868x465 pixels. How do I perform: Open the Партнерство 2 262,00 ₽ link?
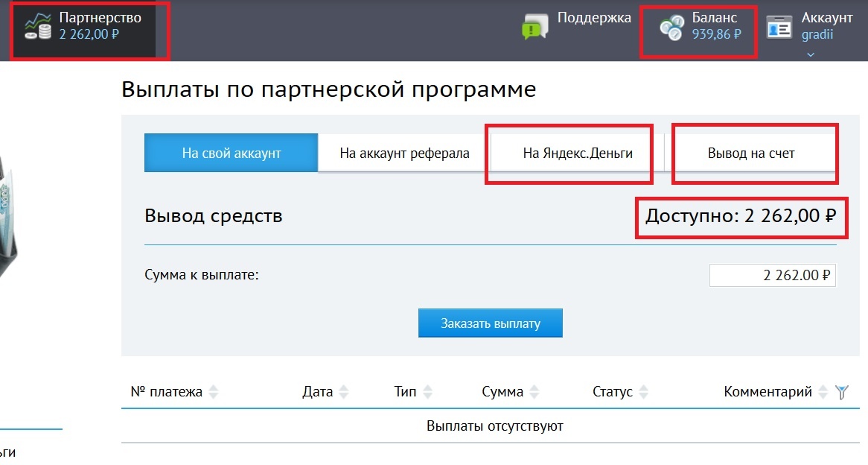(83, 26)
